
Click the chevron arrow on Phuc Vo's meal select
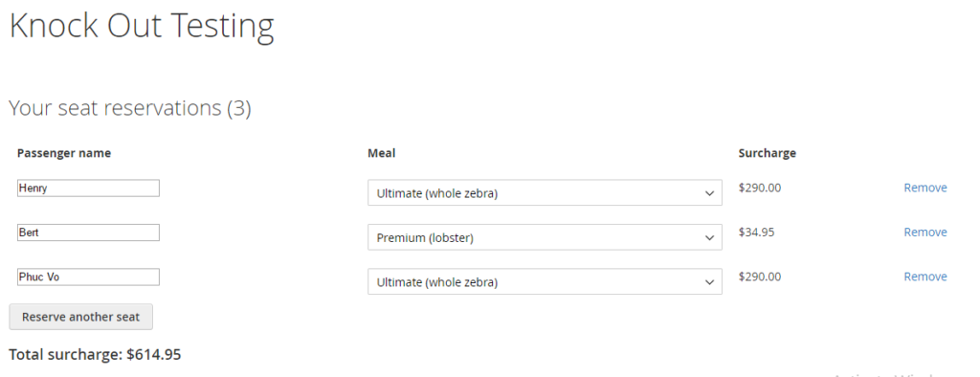click(709, 282)
